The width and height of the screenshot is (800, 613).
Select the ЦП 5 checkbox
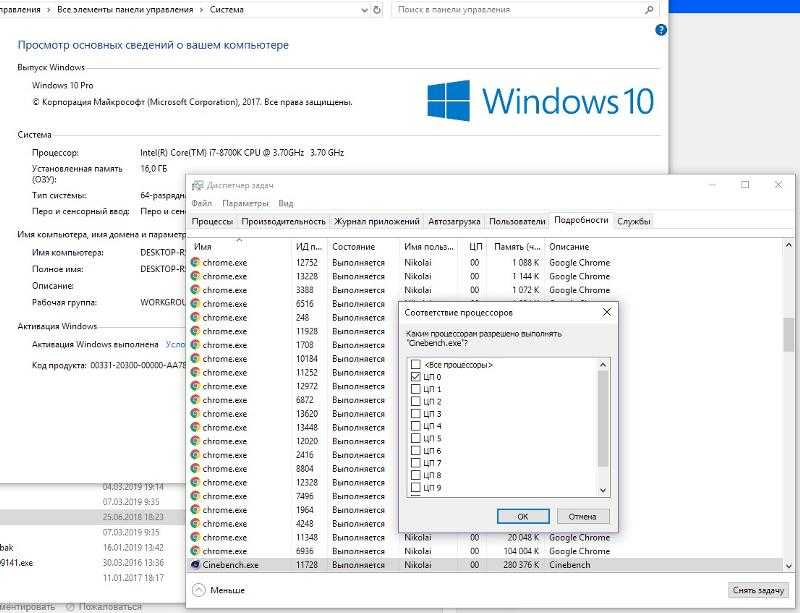(x=415, y=438)
